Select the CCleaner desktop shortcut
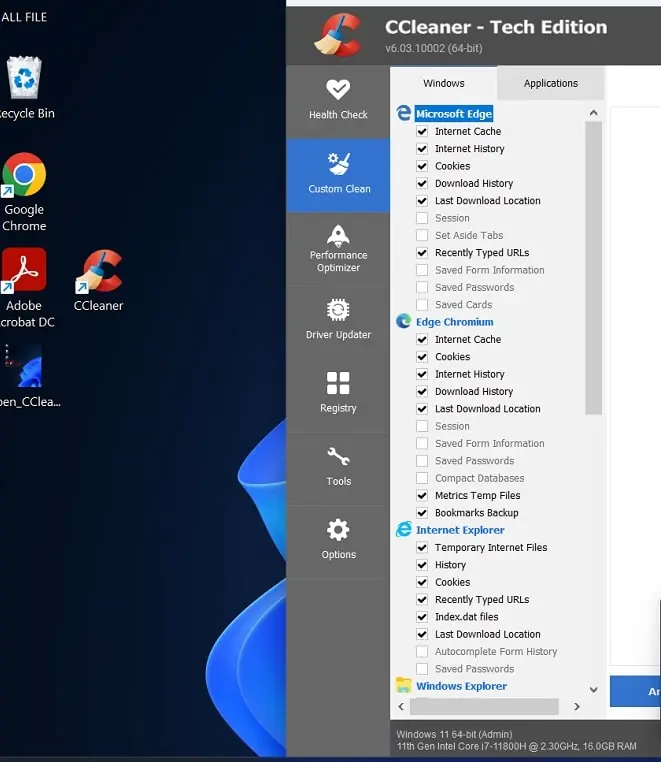 [99, 281]
